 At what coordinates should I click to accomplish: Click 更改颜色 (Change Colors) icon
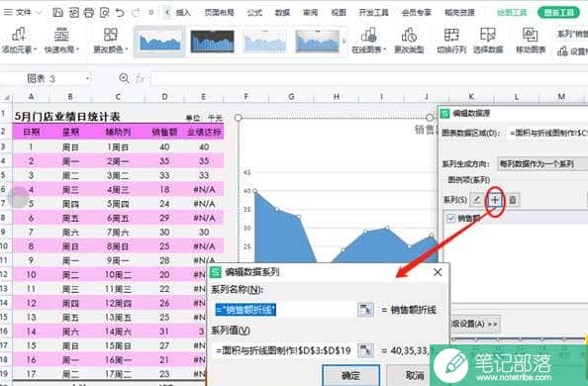[111, 35]
